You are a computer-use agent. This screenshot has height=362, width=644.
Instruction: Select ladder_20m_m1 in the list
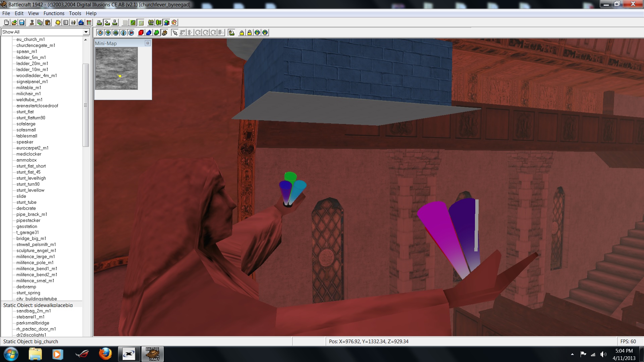click(32, 63)
